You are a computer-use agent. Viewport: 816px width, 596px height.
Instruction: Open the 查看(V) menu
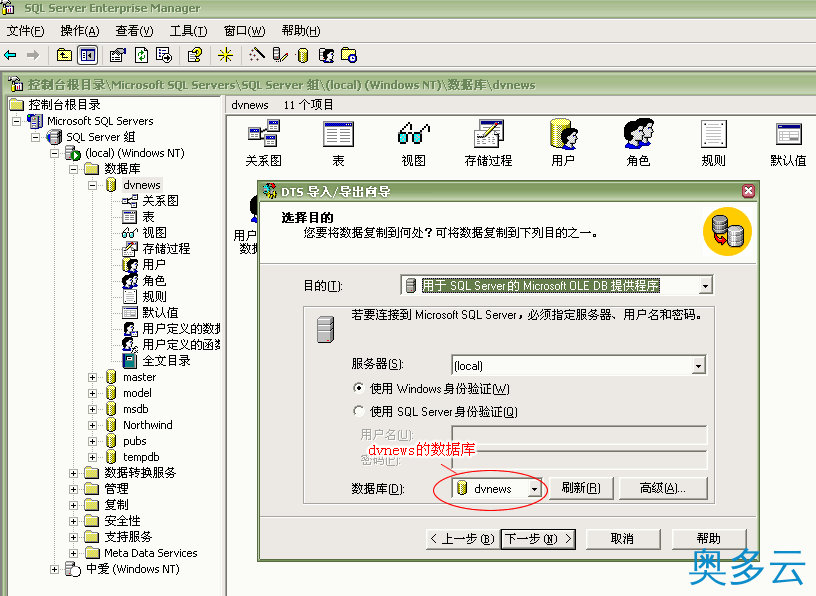tap(134, 31)
